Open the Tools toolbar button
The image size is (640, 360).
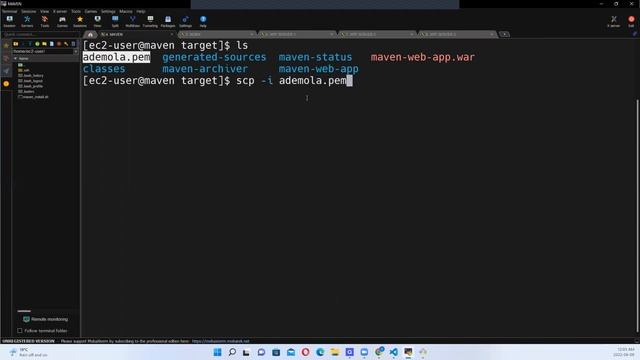pos(44,21)
